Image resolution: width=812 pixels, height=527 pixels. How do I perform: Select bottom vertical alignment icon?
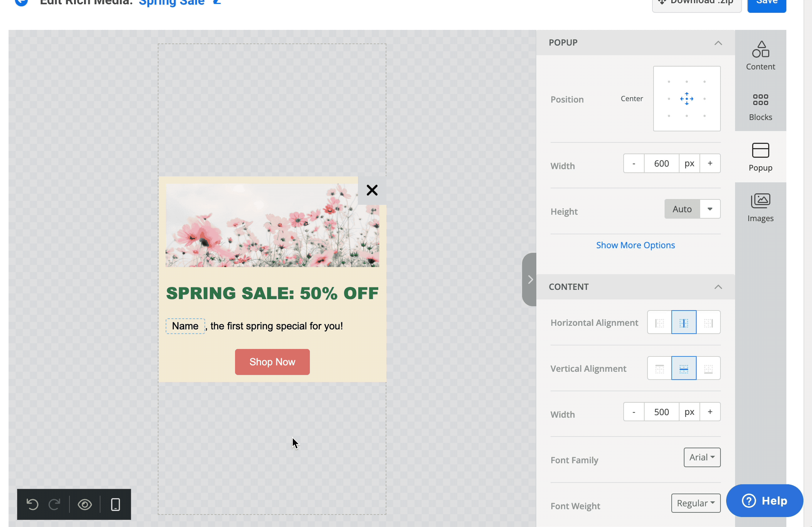[x=708, y=369]
